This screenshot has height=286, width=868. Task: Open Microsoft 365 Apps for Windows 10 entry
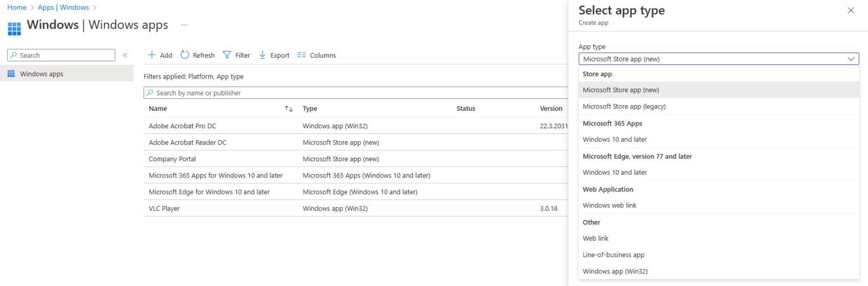pos(216,175)
